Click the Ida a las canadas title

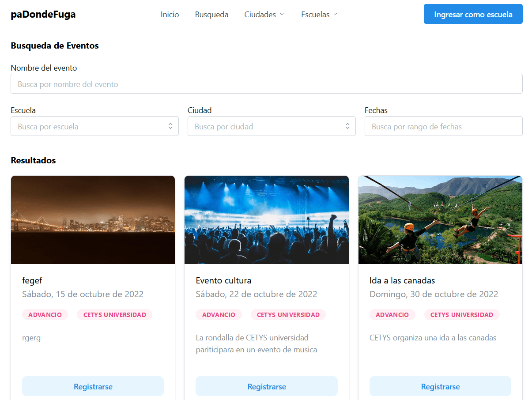(x=402, y=280)
